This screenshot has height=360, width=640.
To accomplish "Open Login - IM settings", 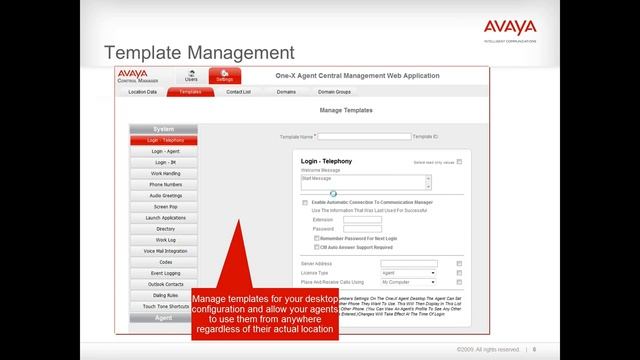I will pos(164,162).
